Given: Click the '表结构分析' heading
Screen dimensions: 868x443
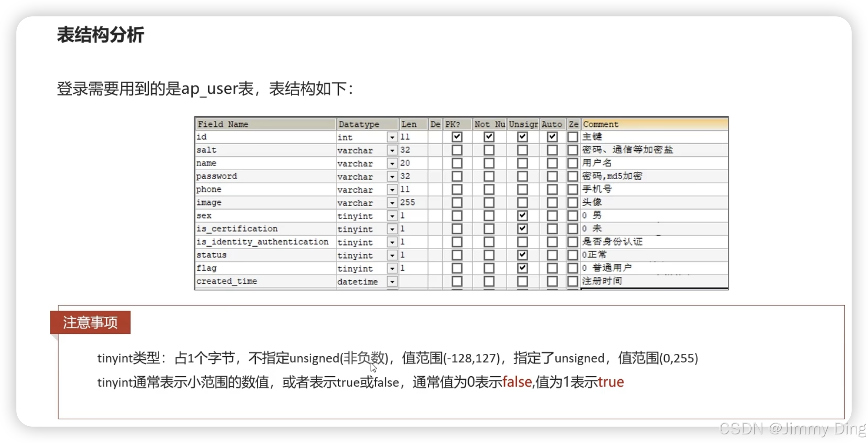Looking at the screenshot, I should pyautogui.click(x=100, y=35).
